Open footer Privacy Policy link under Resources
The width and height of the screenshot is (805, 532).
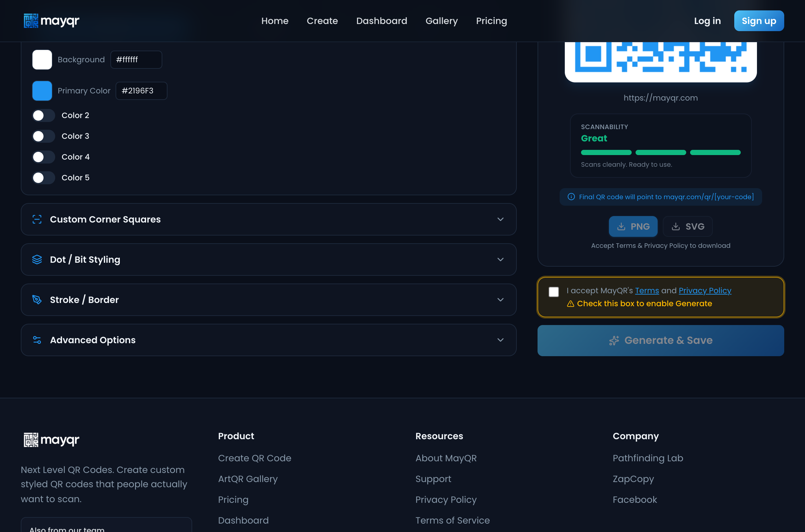446,500
